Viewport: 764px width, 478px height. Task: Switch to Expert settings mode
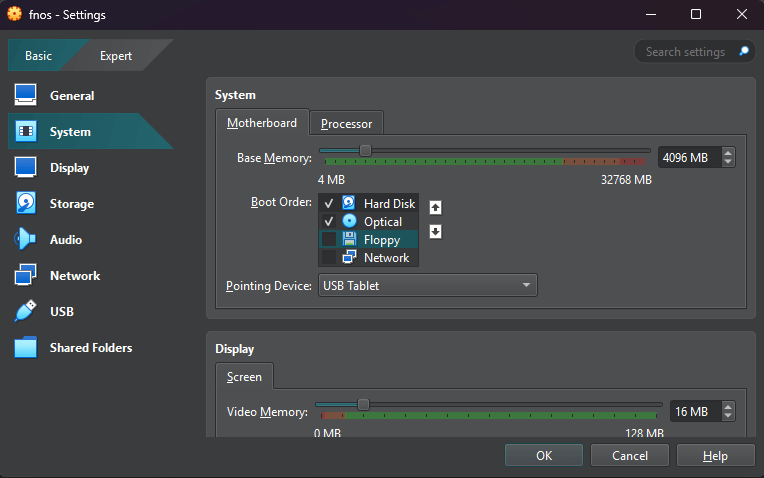116,56
